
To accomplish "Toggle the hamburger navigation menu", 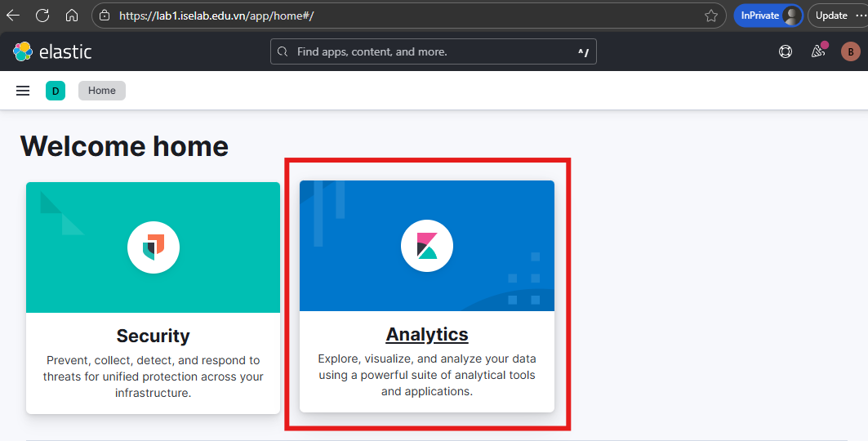I will point(23,91).
